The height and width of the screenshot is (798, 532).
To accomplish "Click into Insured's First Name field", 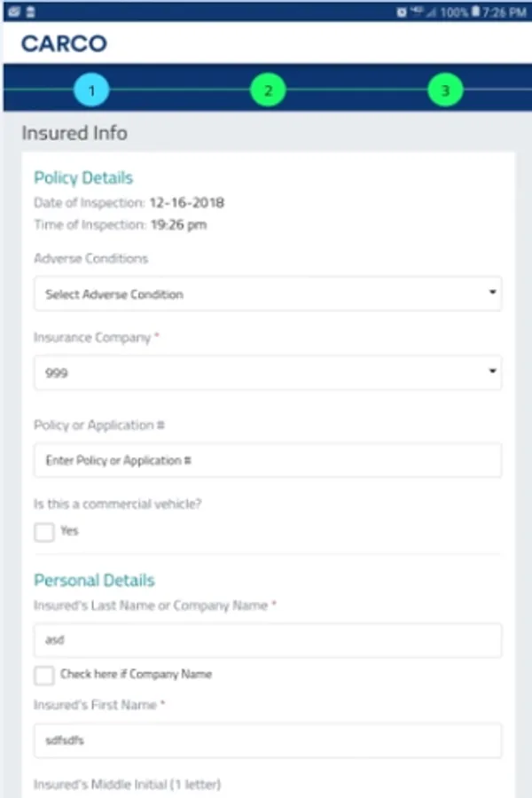I will (x=267, y=739).
